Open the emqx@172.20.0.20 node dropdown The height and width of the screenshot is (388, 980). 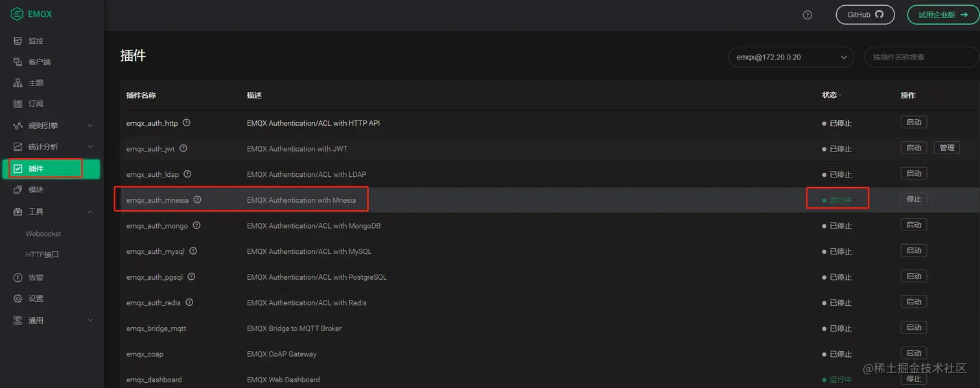click(x=791, y=57)
